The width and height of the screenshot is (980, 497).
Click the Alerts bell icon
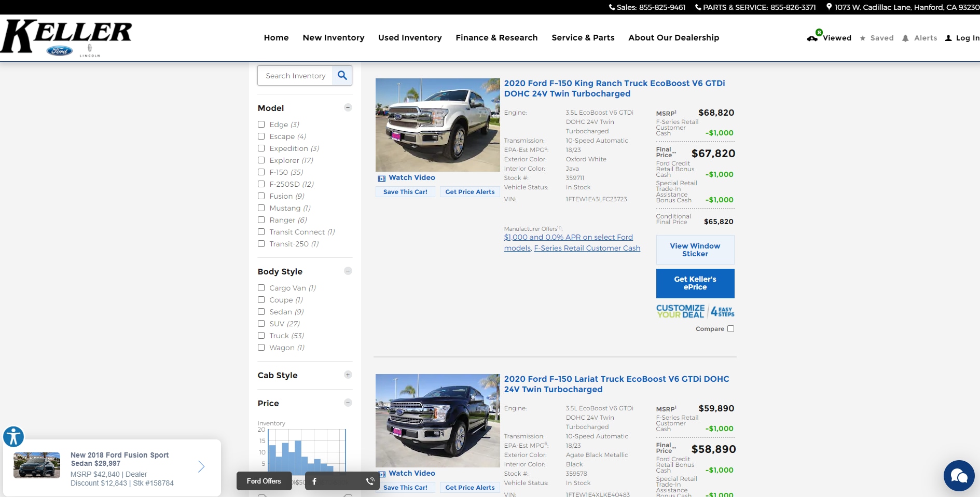pos(905,38)
